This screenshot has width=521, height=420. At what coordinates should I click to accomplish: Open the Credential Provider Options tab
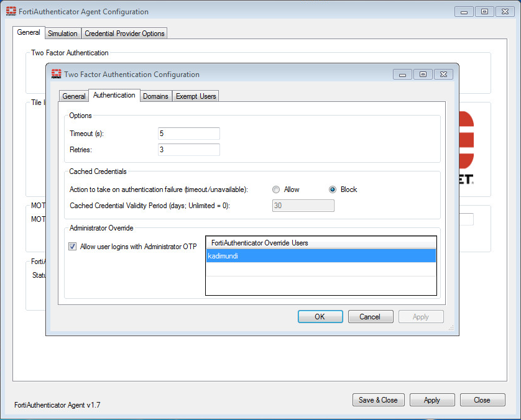(124, 33)
